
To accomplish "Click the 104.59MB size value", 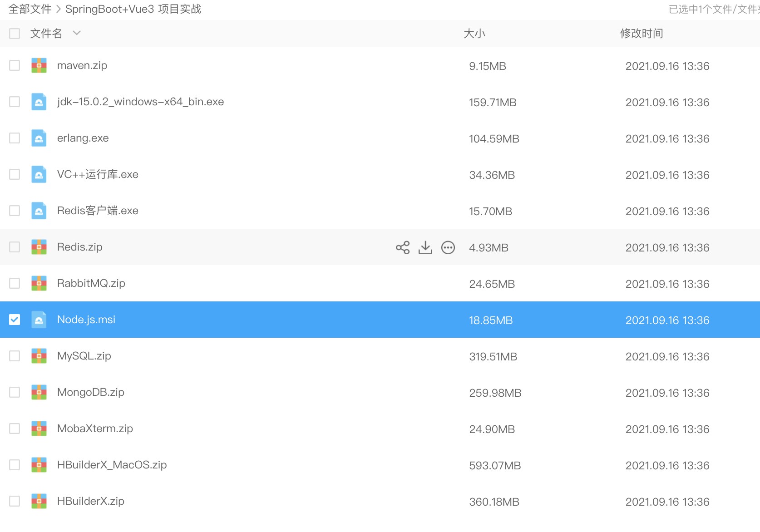I will (494, 139).
